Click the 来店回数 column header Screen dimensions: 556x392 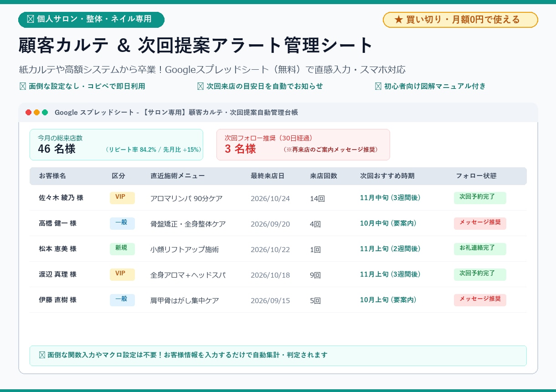pos(324,176)
